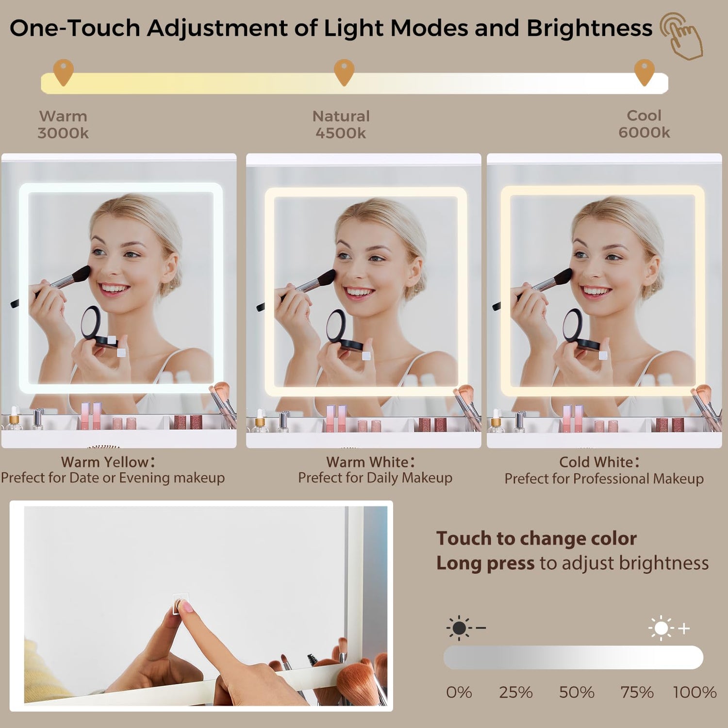The image size is (728, 728).
Task: Select the Natural 4500k pin marker
Action: click(x=344, y=73)
